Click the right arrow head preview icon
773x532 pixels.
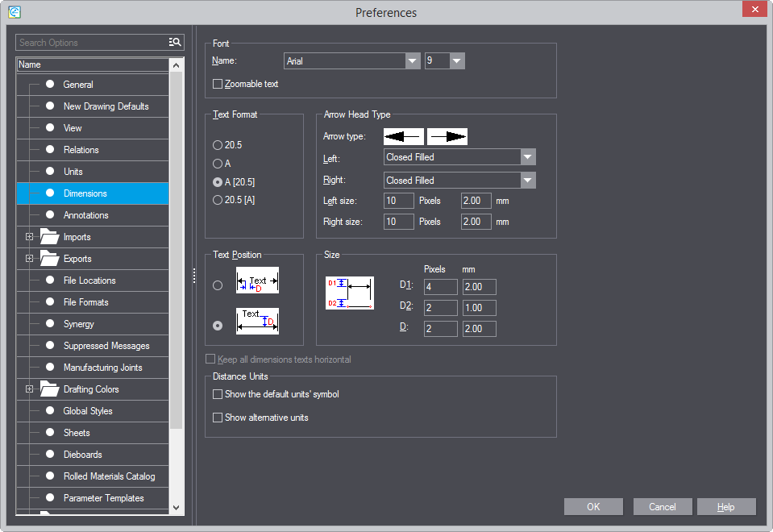447,136
